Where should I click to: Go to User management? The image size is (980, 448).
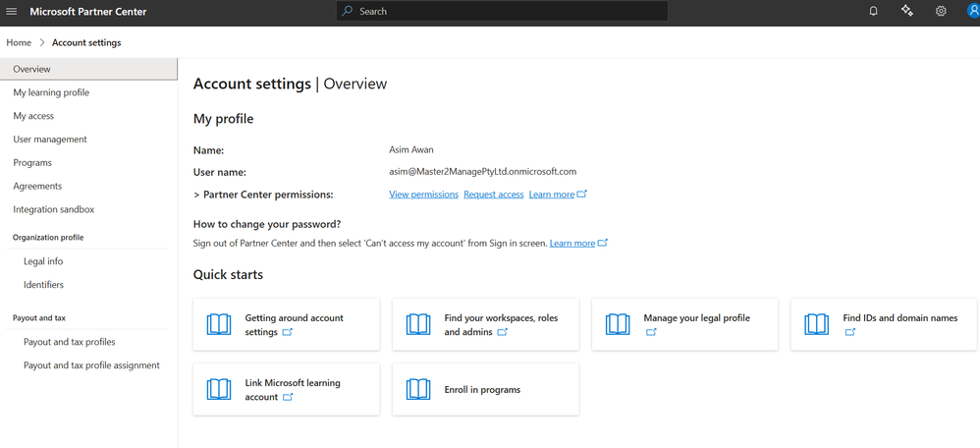50,139
